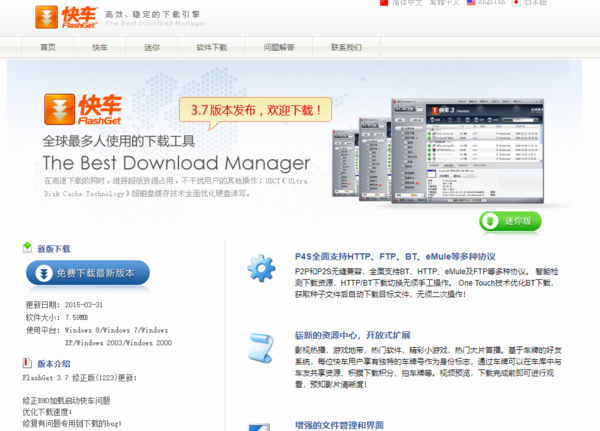This screenshot has height=431, width=600.
Task: Open the 软件下载 navigation tab
Action: pyautogui.click(x=212, y=47)
